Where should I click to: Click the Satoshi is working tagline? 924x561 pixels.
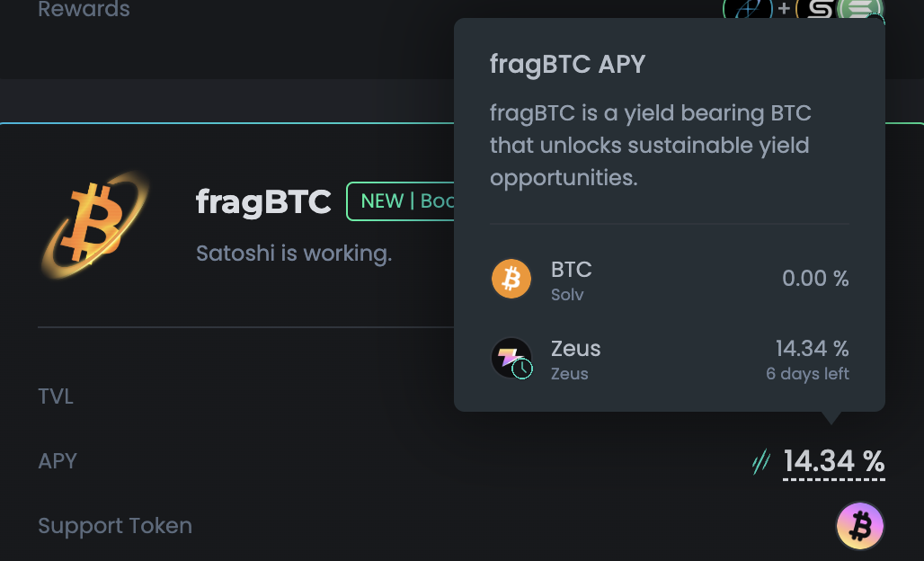[x=293, y=253]
